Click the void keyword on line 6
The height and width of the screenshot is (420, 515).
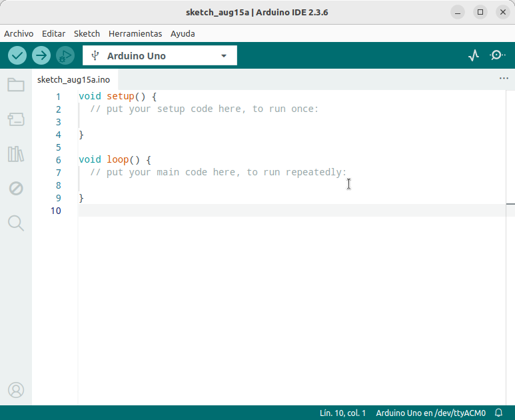pyautogui.click(x=90, y=160)
